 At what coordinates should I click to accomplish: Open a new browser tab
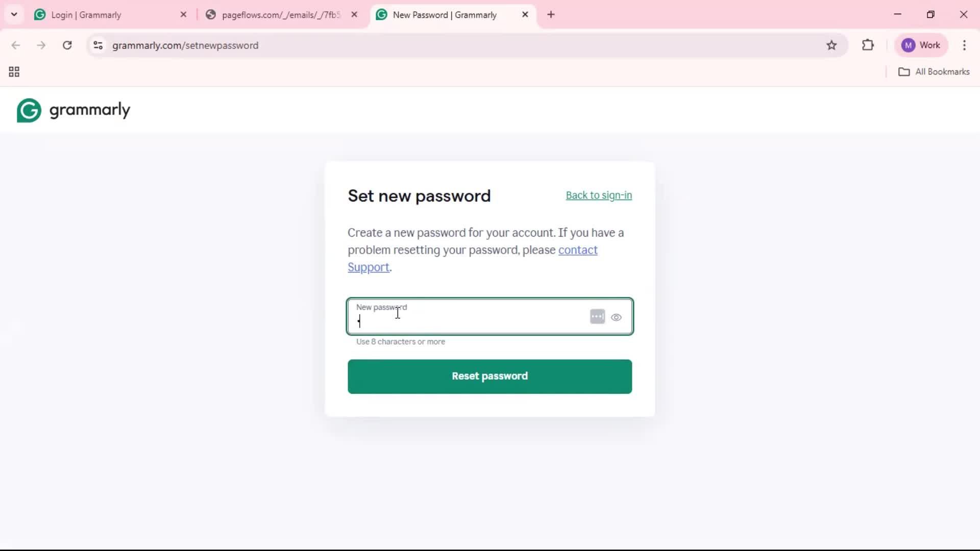[551, 15]
